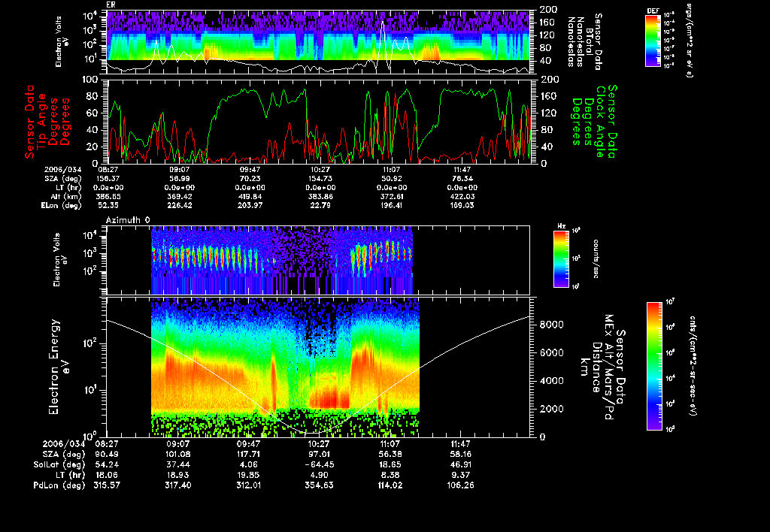Select PdLon value 317.40

click(x=178, y=485)
